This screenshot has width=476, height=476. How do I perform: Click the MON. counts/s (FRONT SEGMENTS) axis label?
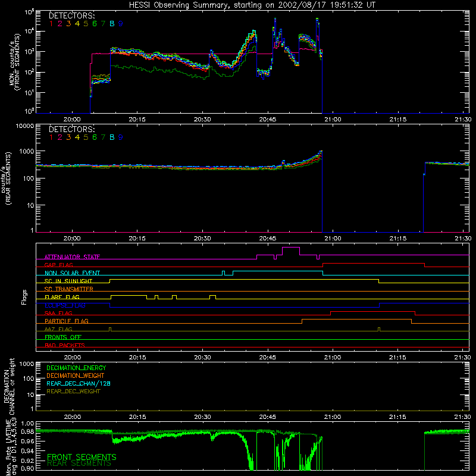[x=15, y=62]
